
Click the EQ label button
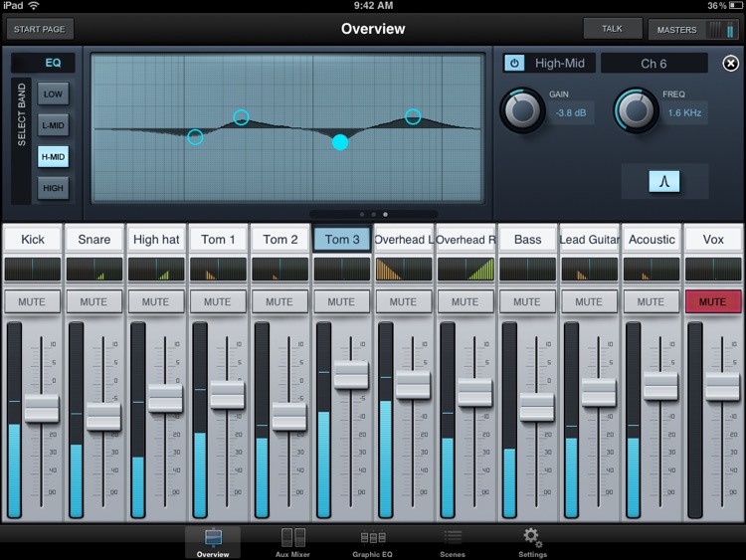(x=43, y=63)
